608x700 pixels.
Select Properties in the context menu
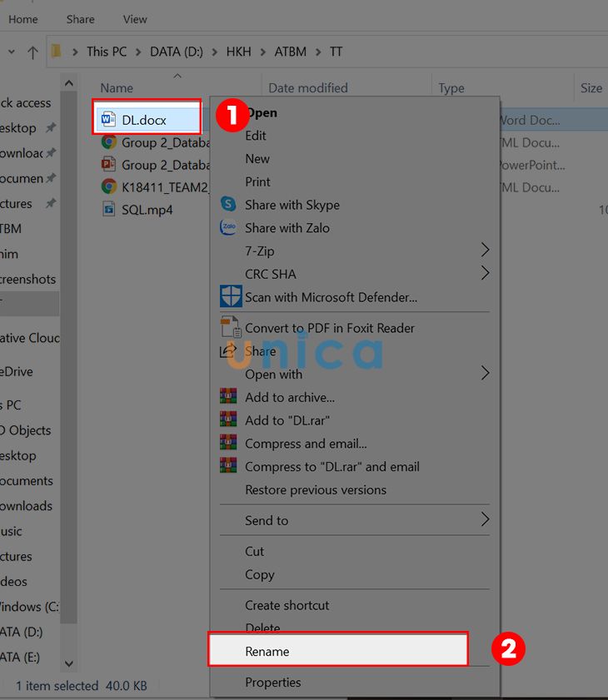pyautogui.click(x=355, y=683)
